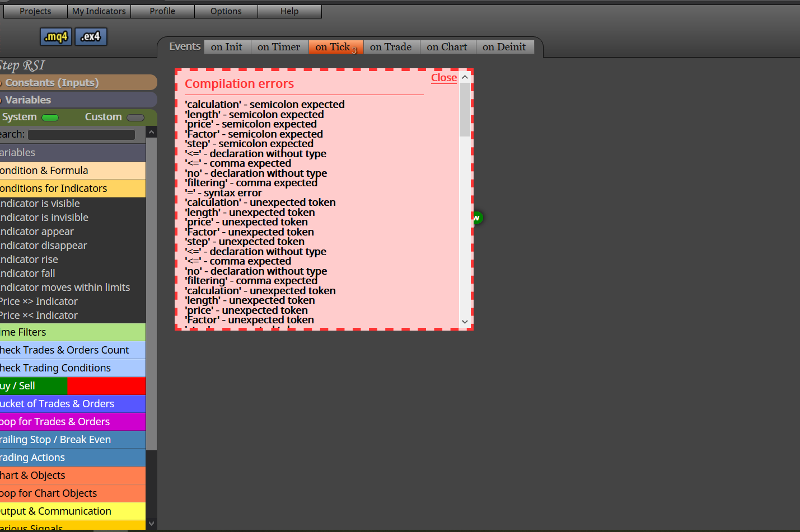Open the Options menu

(x=226, y=11)
